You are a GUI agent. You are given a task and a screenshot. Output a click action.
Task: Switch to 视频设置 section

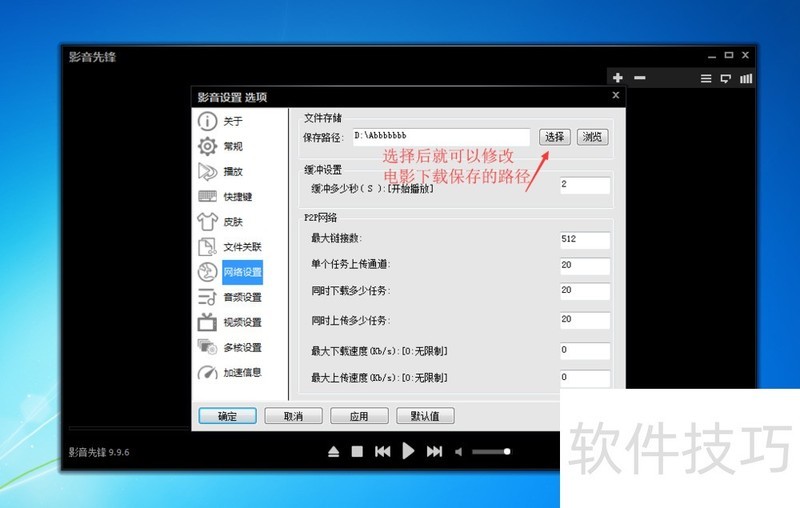[x=242, y=322]
